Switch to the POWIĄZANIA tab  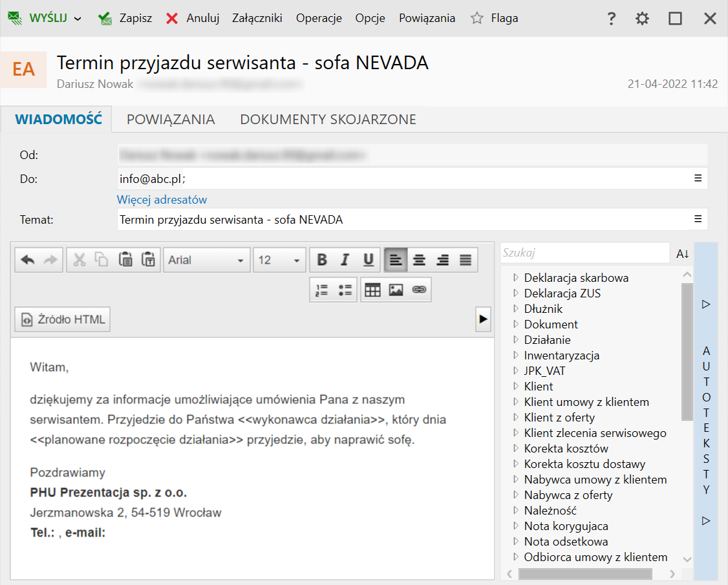(x=171, y=119)
